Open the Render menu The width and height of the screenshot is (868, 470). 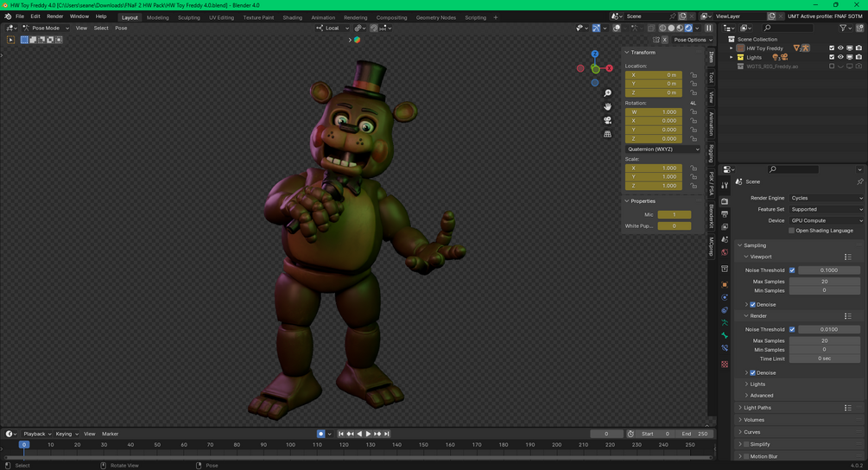pos(54,16)
